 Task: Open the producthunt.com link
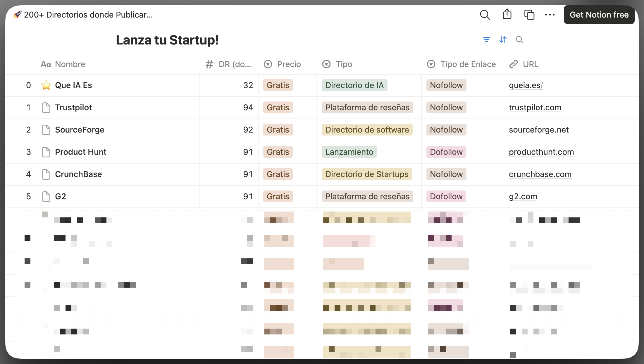coord(541,152)
